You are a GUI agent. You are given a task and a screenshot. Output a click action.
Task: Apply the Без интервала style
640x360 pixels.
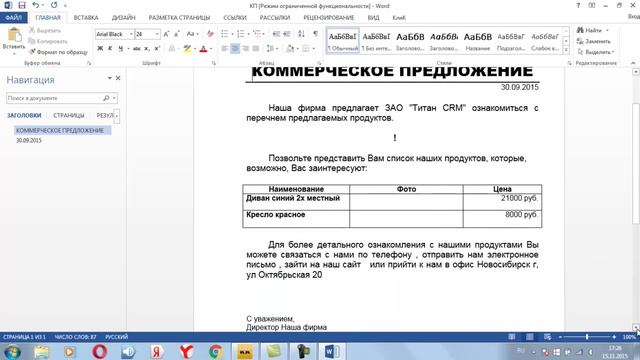pyautogui.click(x=376, y=40)
